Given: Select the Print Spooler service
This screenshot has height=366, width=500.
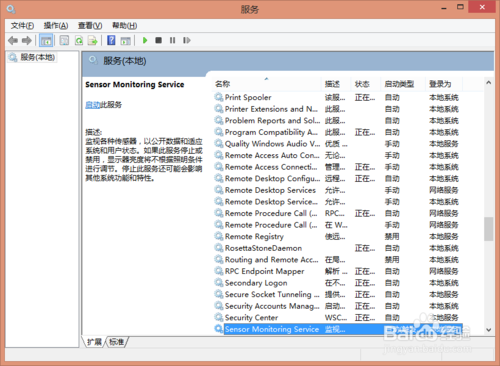Looking at the screenshot, I should pos(337,97).
